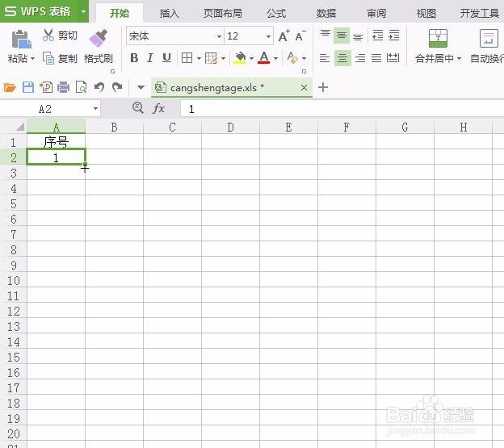This screenshot has width=504, height=448.
Task: Open file with folder icon
Action: pos(10,87)
